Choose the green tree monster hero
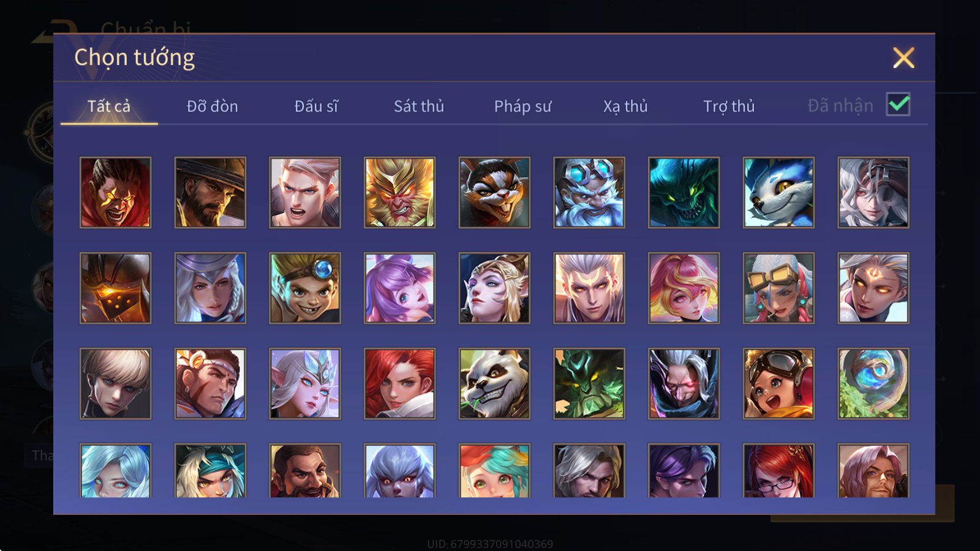This screenshot has height=551, width=980. click(589, 384)
